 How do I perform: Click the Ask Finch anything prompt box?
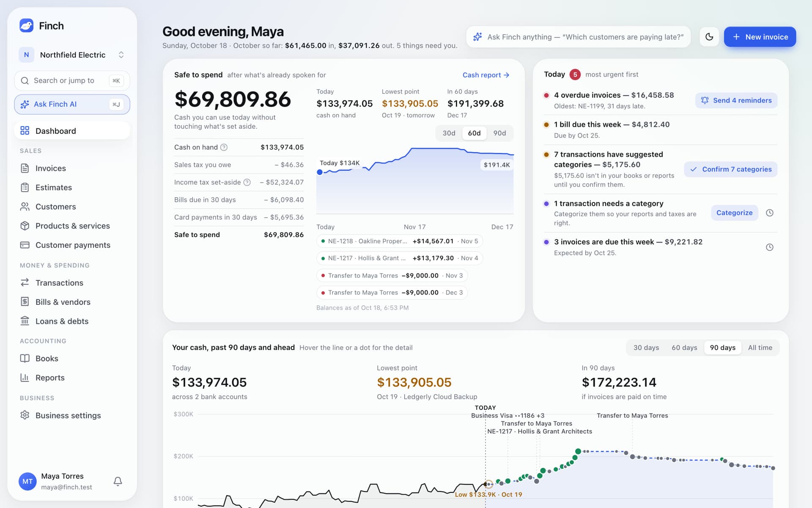[x=578, y=37]
